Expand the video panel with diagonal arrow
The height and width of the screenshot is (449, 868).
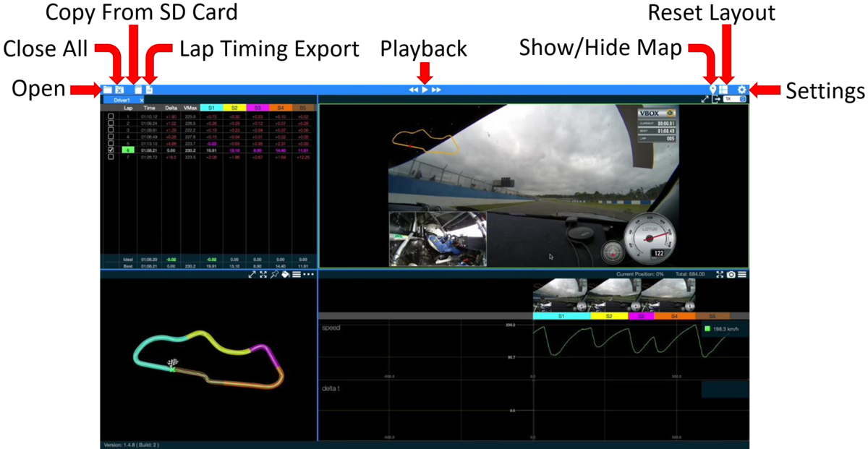705,99
